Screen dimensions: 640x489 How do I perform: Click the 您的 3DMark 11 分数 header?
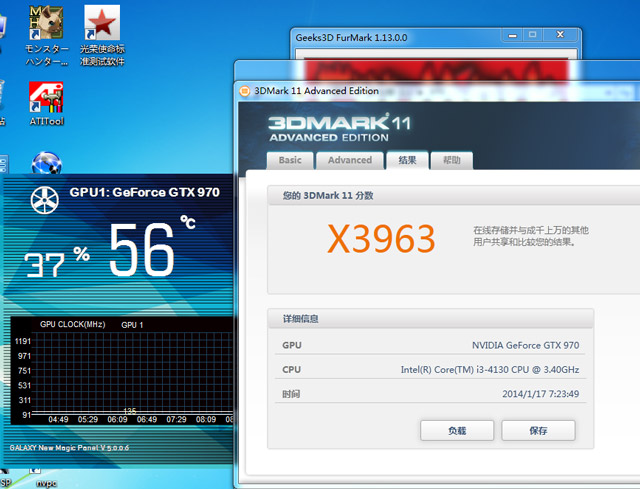(328, 196)
